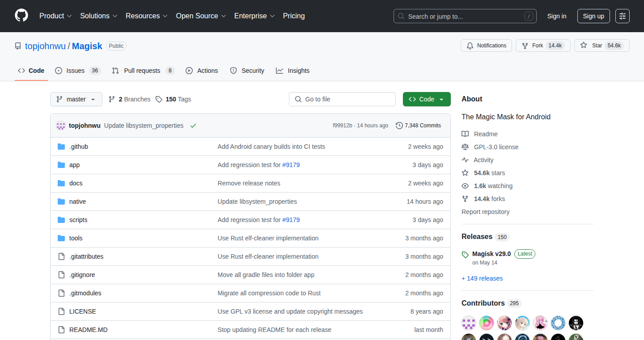Viewport: 644px width, 340px height.
Task: Expand the Solutions menu
Action: (x=99, y=16)
